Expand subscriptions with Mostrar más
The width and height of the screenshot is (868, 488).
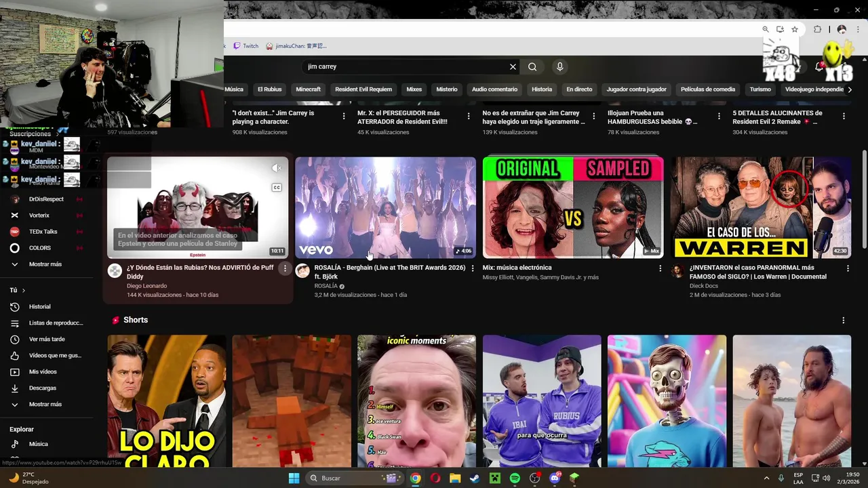45,264
